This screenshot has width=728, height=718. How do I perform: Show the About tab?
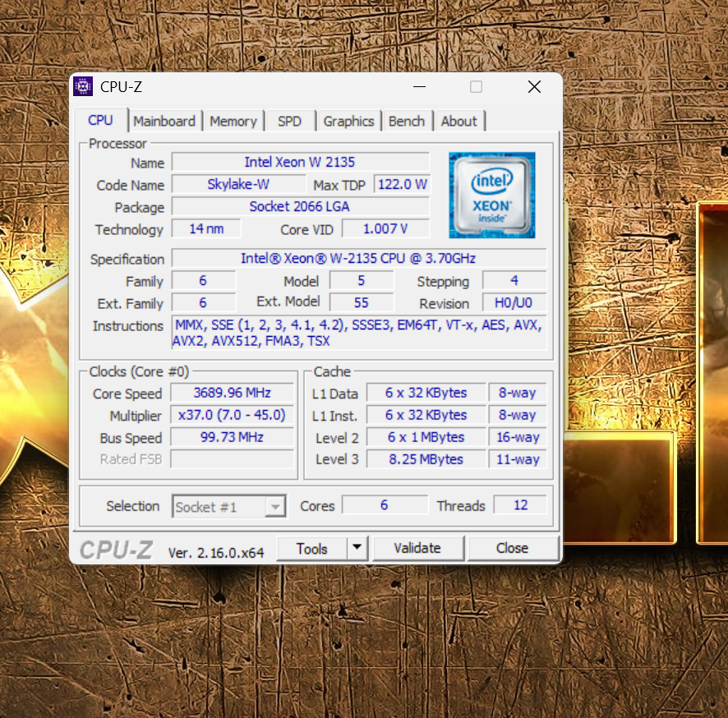458,121
